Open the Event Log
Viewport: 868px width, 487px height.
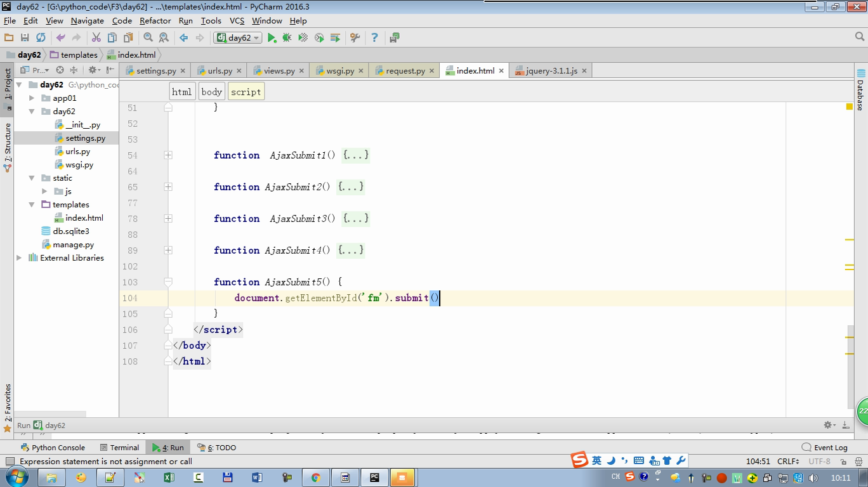pos(825,447)
